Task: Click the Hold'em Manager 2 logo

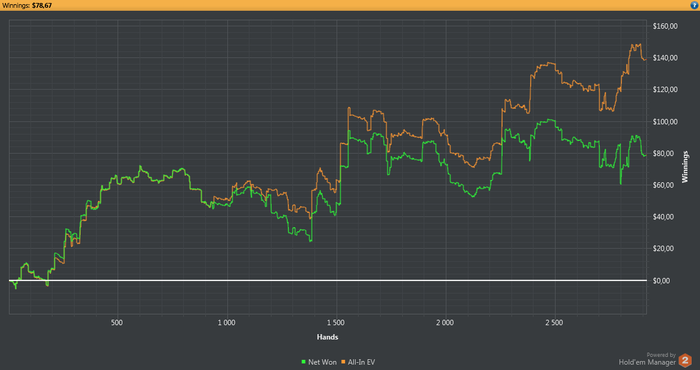Action: (684, 360)
